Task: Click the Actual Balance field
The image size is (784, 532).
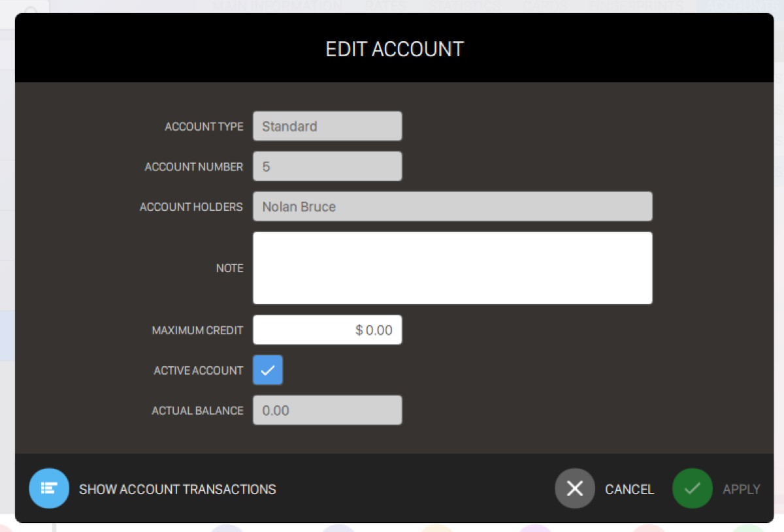Action: (x=327, y=411)
